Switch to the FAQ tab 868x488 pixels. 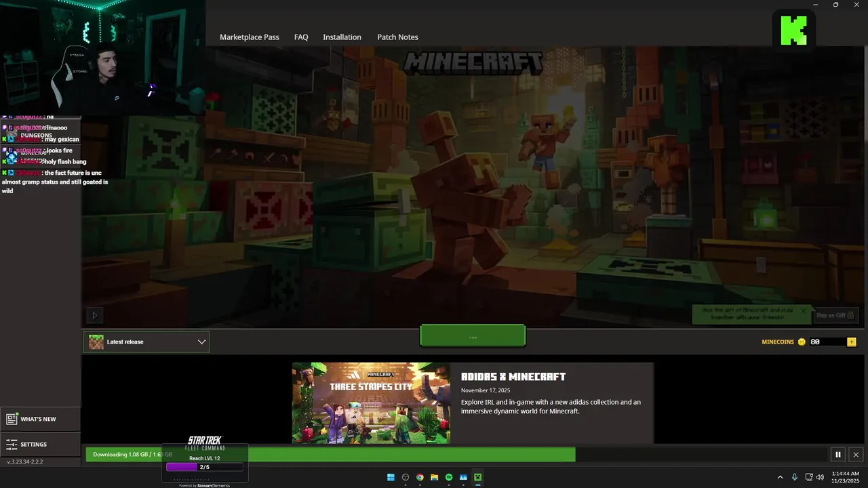point(301,37)
